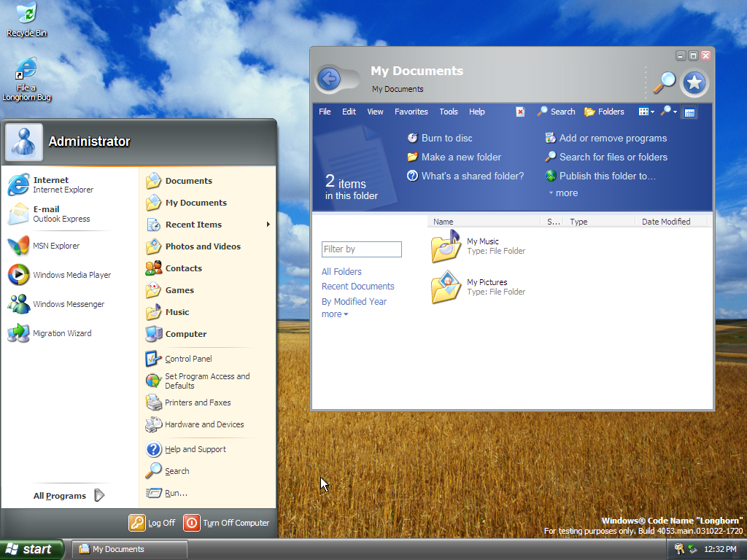Click the large magnifier icon in header
Viewport: 747px width, 560px height.
point(664,82)
